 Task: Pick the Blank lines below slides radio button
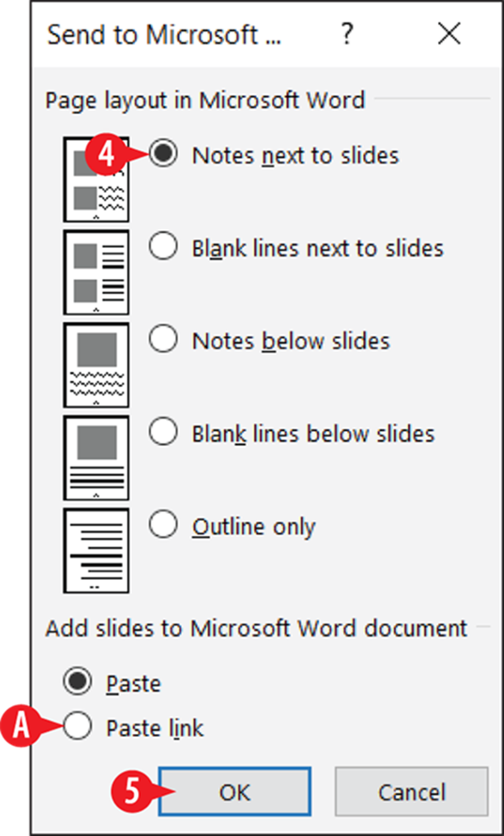pyautogui.click(x=162, y=433)
